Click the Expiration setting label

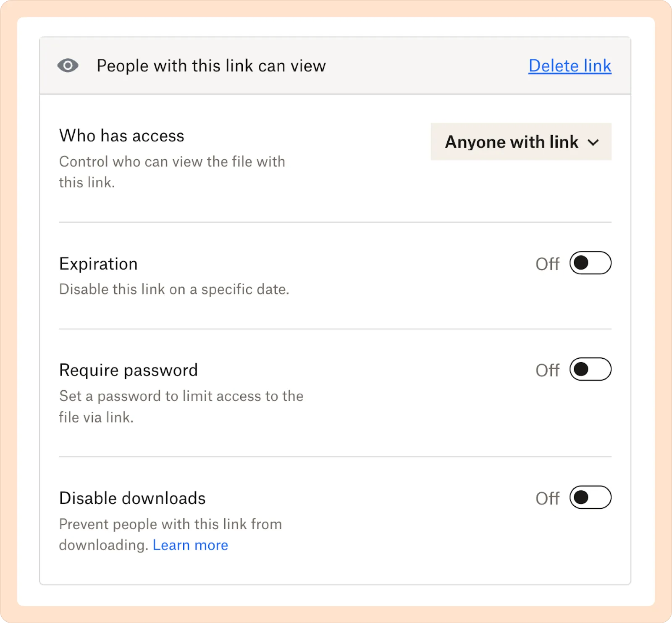[x=98, y=264]
